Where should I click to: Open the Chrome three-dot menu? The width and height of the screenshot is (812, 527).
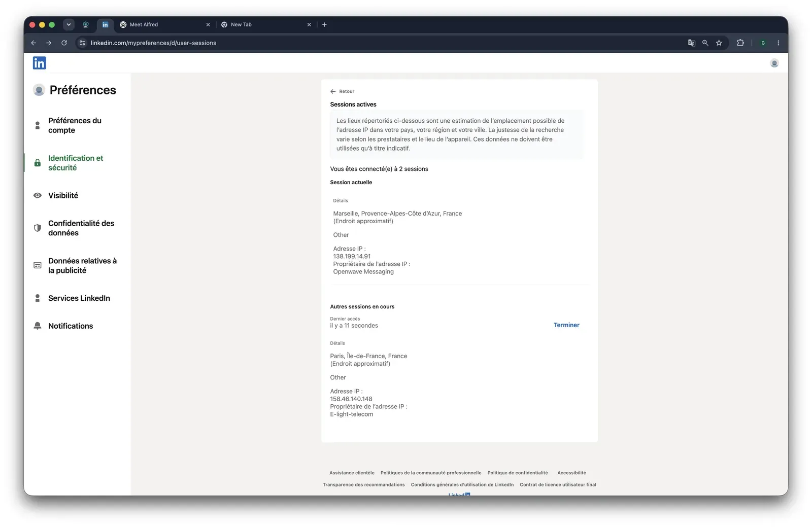778,43
